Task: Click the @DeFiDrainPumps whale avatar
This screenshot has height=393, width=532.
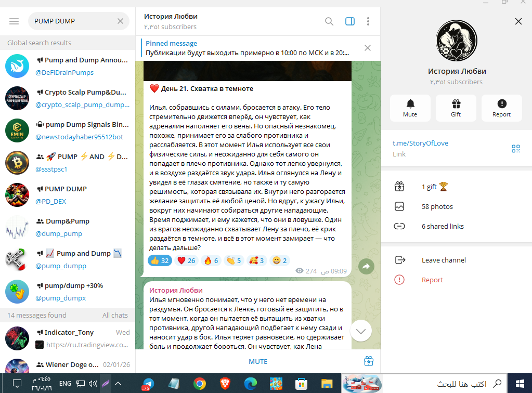Action: coord(17,66)
